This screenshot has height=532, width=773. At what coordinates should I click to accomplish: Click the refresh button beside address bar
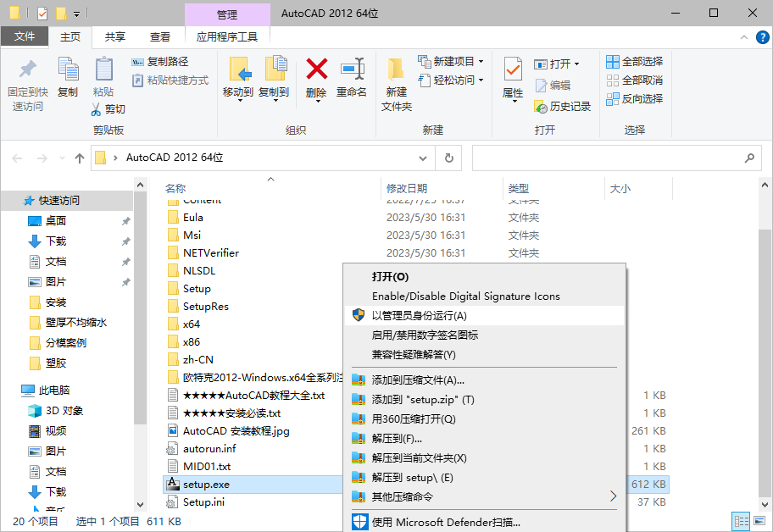[x=448, y=158]
